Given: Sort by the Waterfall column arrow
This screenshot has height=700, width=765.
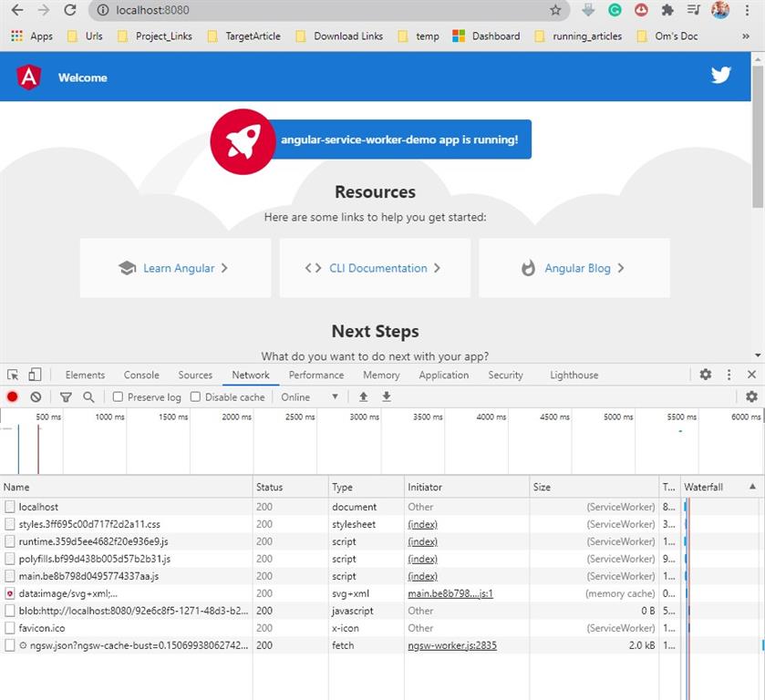Looking at the screenshot, I should 752,487.
